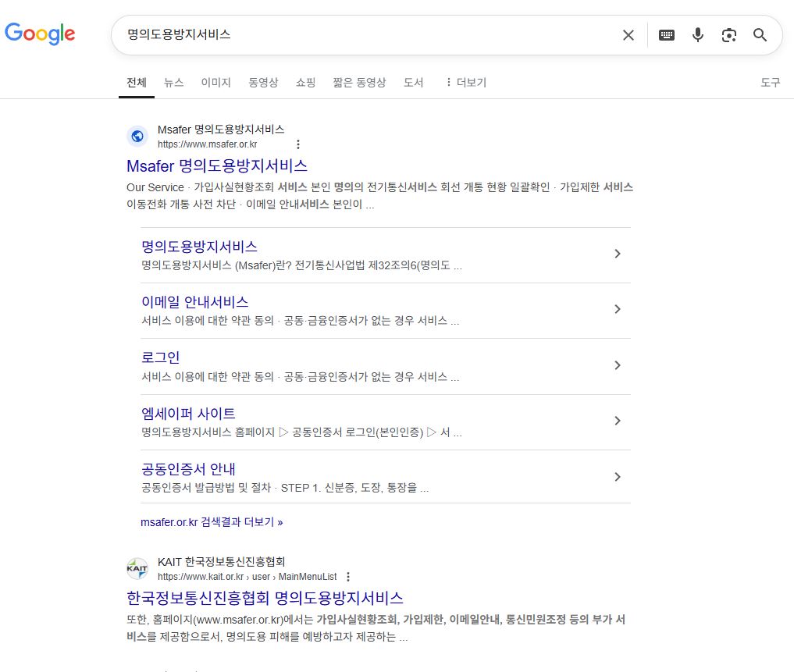The width and height of the screenshot is (794, 672).
Task: Expand chevron for 엠세이퍼 사이트 row
Action: tap(618, 421)
